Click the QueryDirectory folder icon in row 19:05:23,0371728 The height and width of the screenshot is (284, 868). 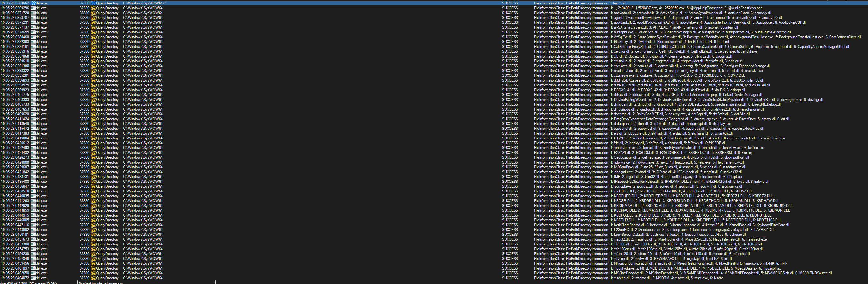pyautogui.click(x=93, y=13)
